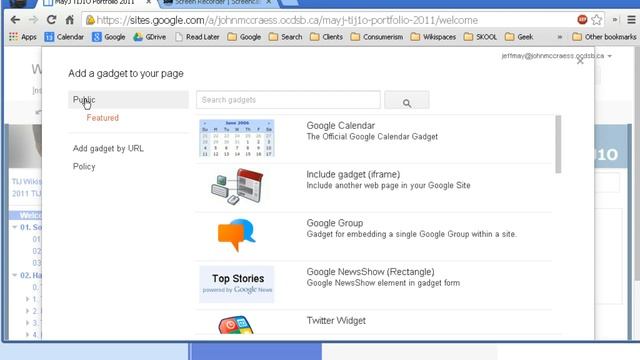Open the Google Group gadget title
The height and width of the screenshot is (360, 640).
point(335,223)
